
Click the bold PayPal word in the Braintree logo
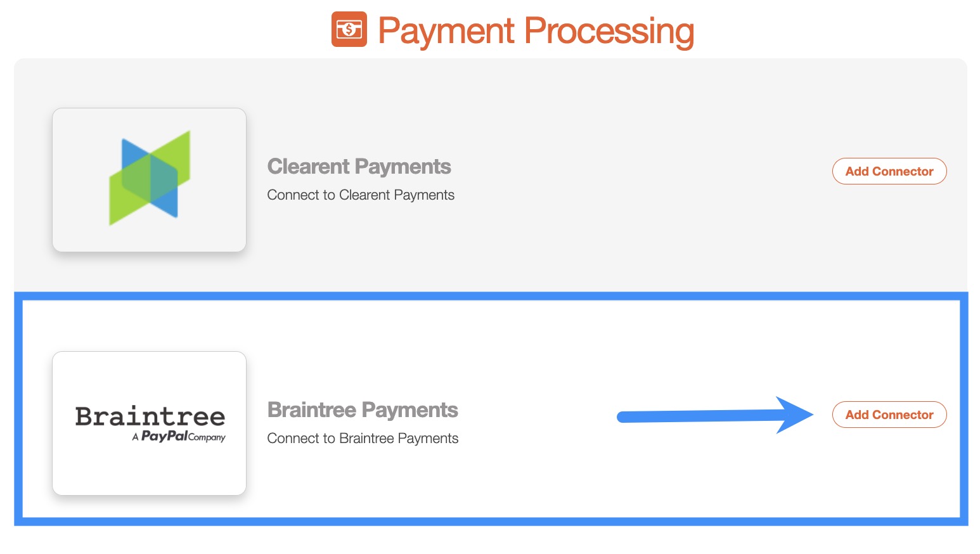(x=164, y=436)
